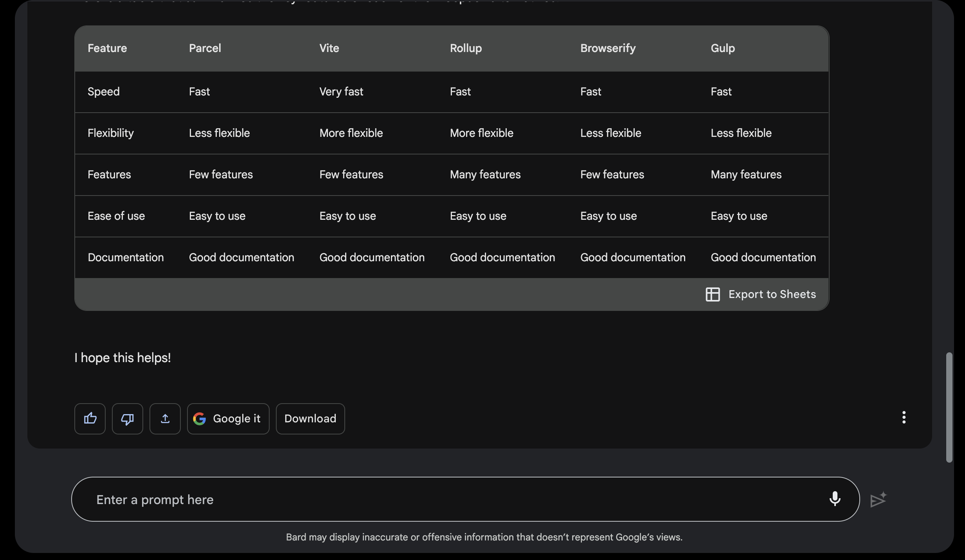
Task: Click the Google it button
Action: (x=228, y=418)
